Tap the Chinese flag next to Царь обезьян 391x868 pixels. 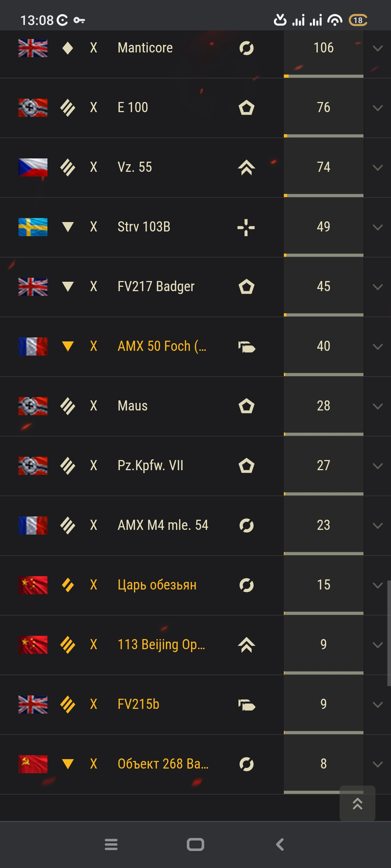33,585
